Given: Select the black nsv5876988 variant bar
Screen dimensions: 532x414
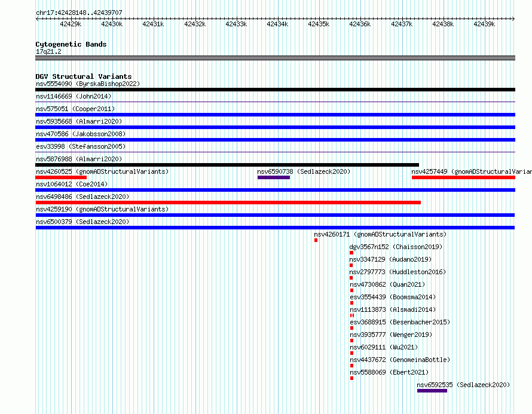Looking at the screenshot, I should tap(227, 165).
